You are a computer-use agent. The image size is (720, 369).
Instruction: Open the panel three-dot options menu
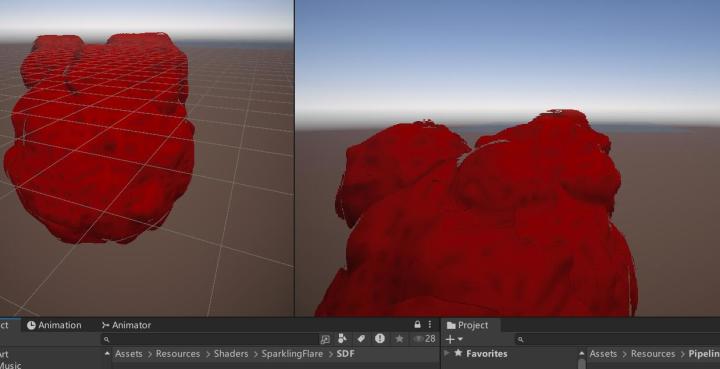point(430,324)
